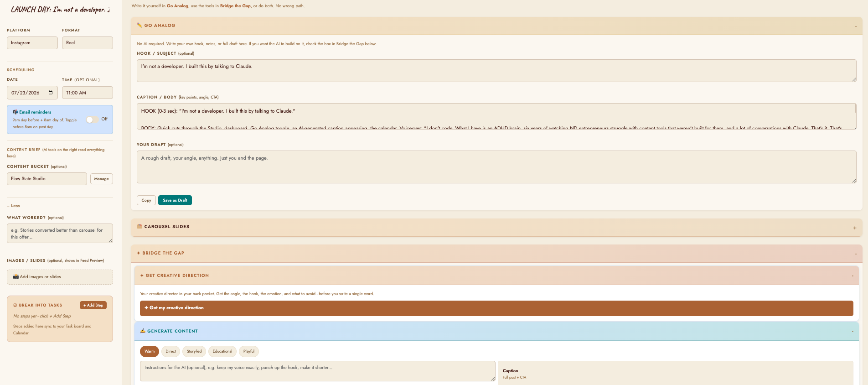Click the Generate Content writing-hand icon
Viewport: 868px width, 385px height.
click(143, 331)
